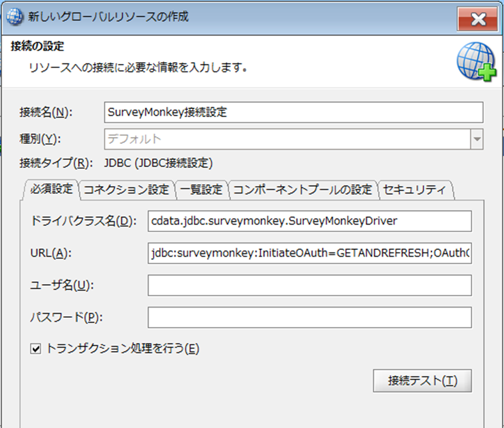Click the リソースへの接続 description text
Viewport: 504px width, 428px height.
[138, 67]
